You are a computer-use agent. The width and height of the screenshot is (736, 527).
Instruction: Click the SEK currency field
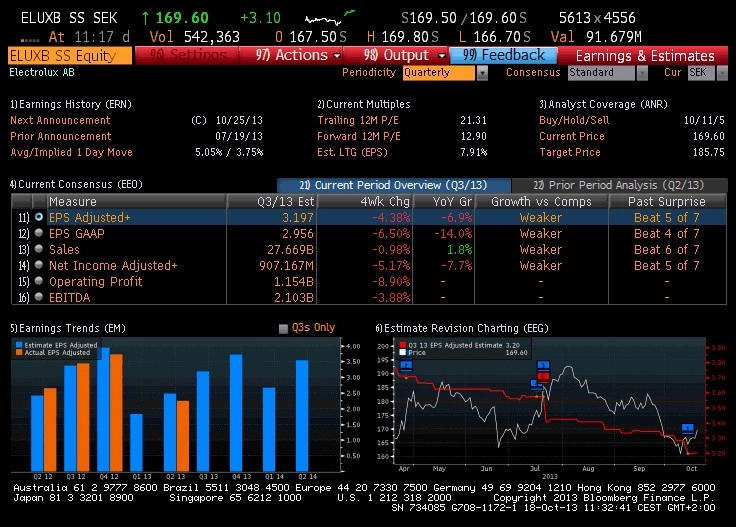pyautogui.click(x=702, y=73)
